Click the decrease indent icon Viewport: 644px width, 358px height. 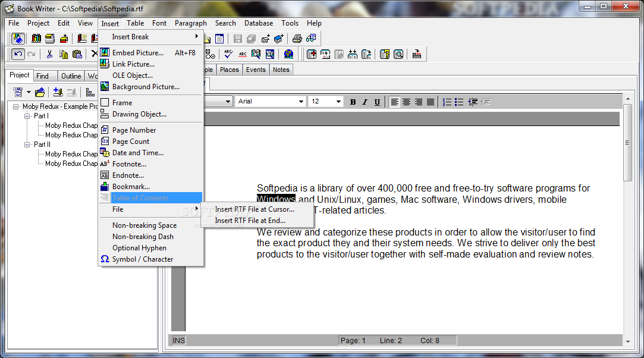click(x=485, y=102)
